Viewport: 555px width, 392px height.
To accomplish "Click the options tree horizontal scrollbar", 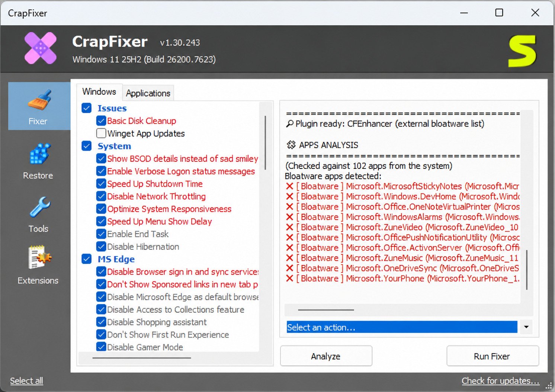I will [x=142, y=358].
